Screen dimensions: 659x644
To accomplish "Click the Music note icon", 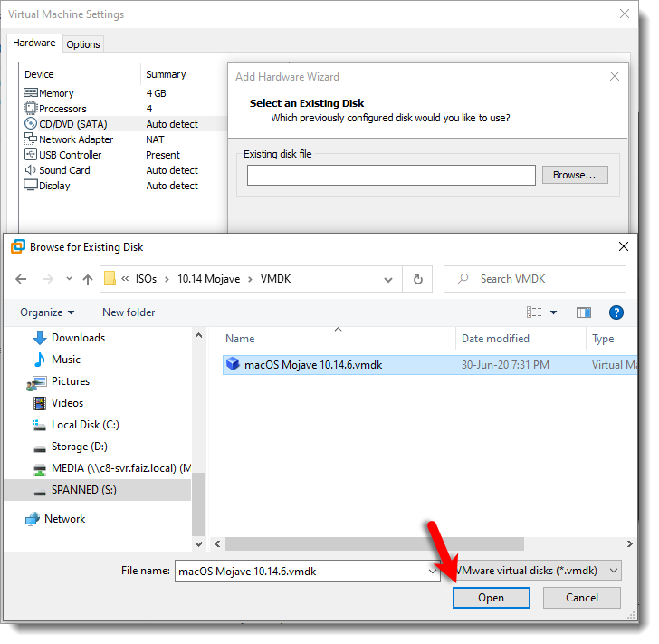I will pos(40,360).
